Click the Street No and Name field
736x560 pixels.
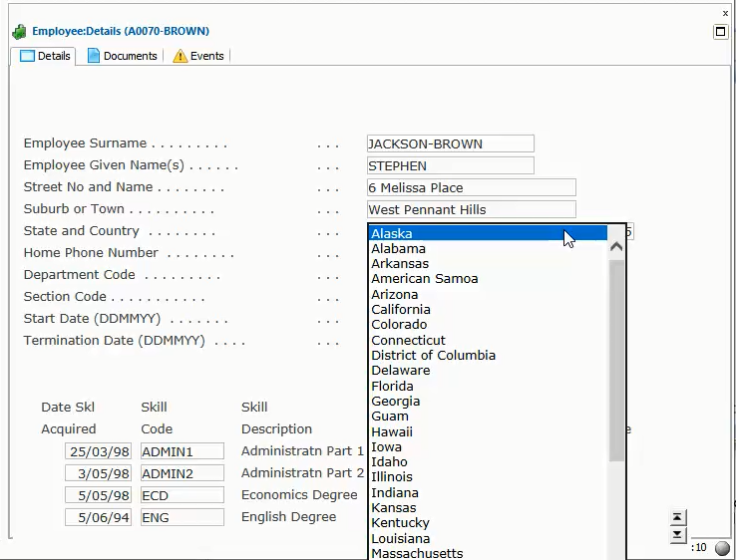471,188
